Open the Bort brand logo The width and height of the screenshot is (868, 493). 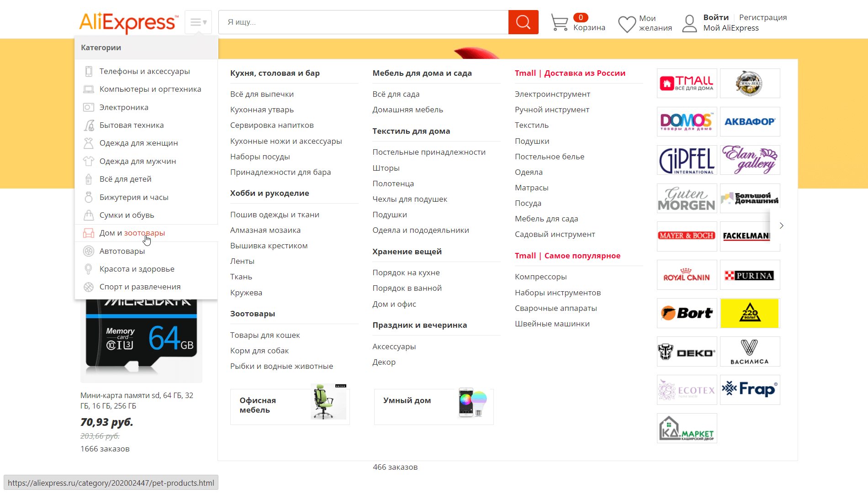[687, 313]
